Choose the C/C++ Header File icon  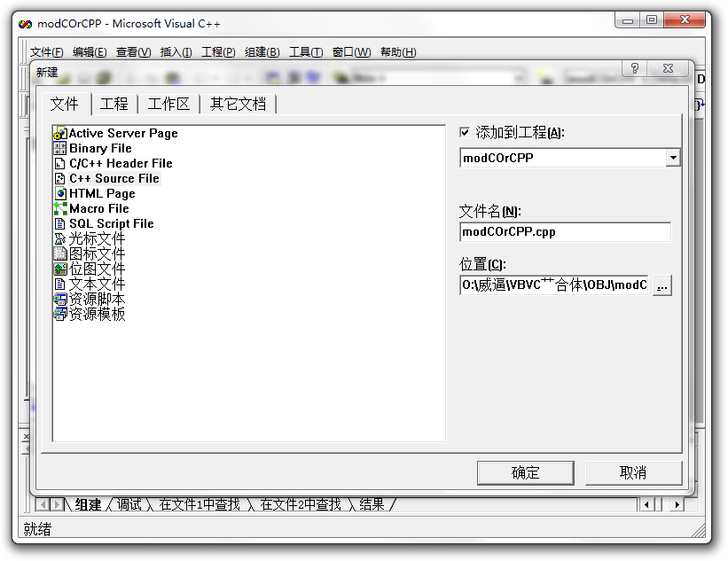pos(60,164)
